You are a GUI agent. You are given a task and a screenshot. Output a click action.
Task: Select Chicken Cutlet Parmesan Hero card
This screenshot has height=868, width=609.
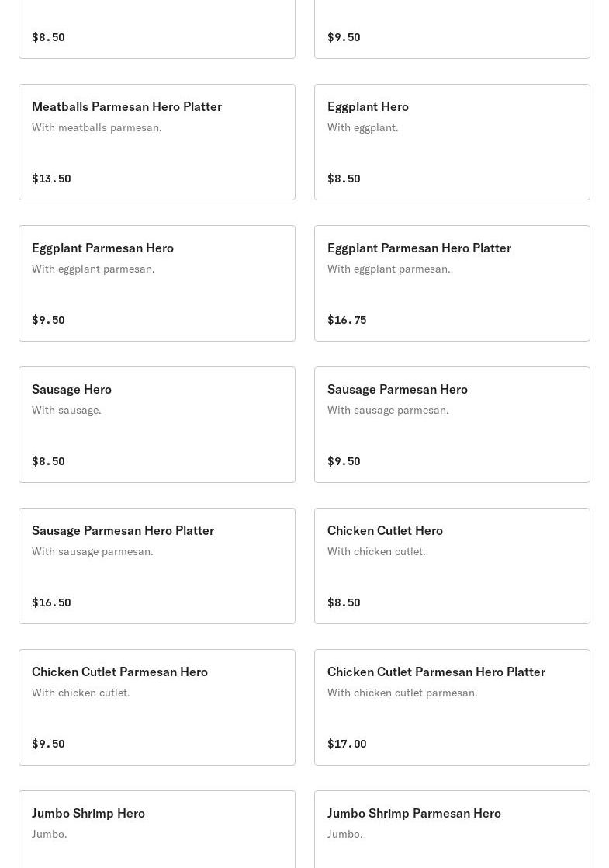(157, 707)
